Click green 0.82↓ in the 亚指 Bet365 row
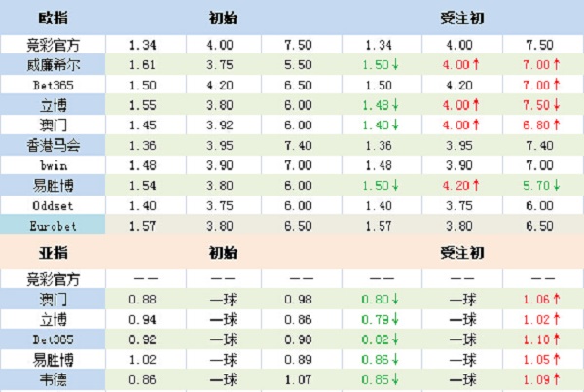The height and width of the screenshot is (392, 584). point(380,339)
